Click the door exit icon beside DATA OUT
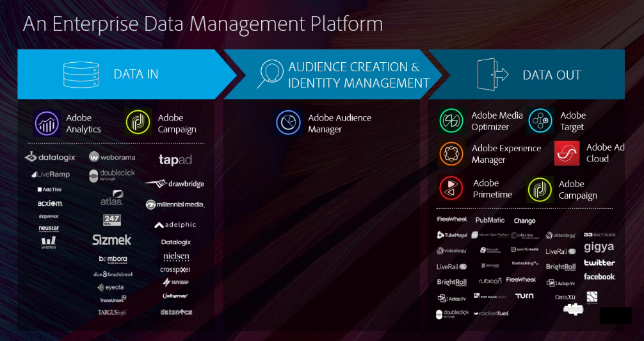644x341 pixels. pyautogui.click(x=492, y=74)
